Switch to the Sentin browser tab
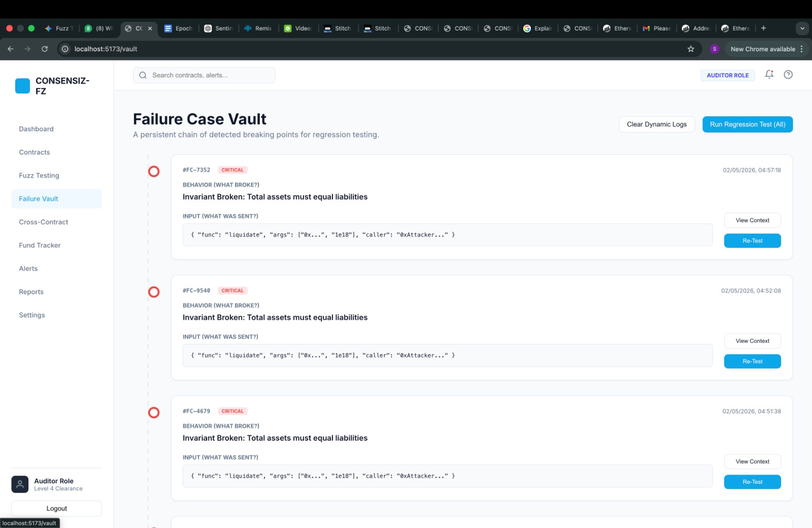 pyautogui.click(x=218, y=28)
